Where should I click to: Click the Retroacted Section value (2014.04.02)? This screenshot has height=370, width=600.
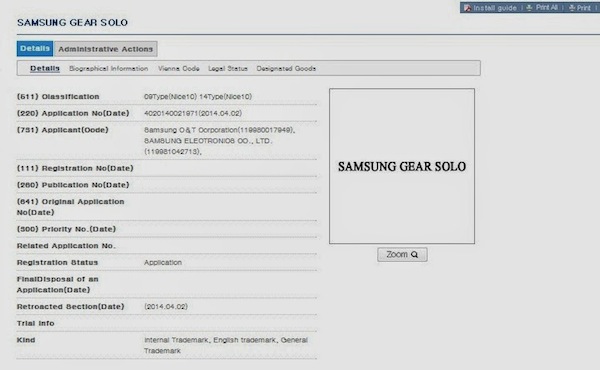tap(166, 306)
